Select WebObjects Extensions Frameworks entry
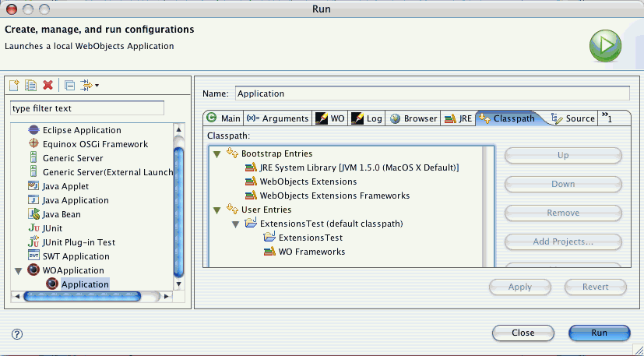The width and height of the screenshot is (644, 356). coord(327,196)
